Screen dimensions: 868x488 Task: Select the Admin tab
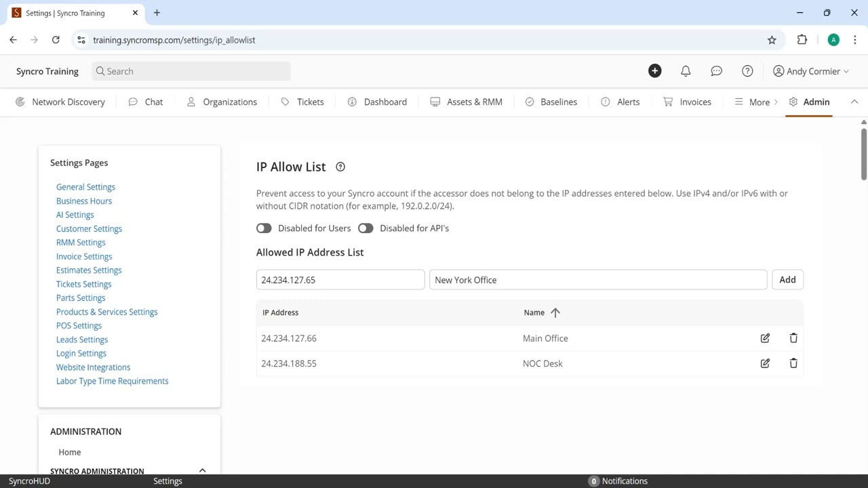[809, 102]
